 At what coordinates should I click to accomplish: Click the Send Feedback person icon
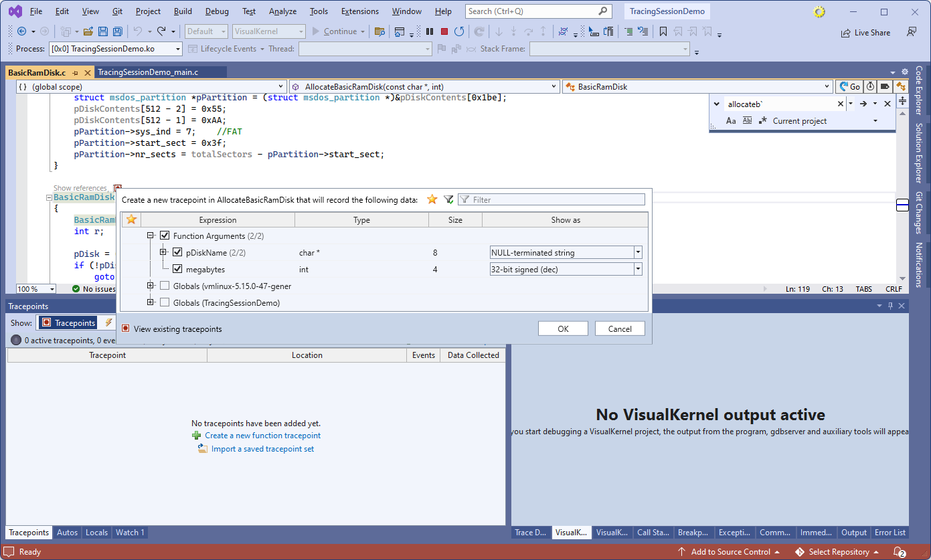(911, 31)
